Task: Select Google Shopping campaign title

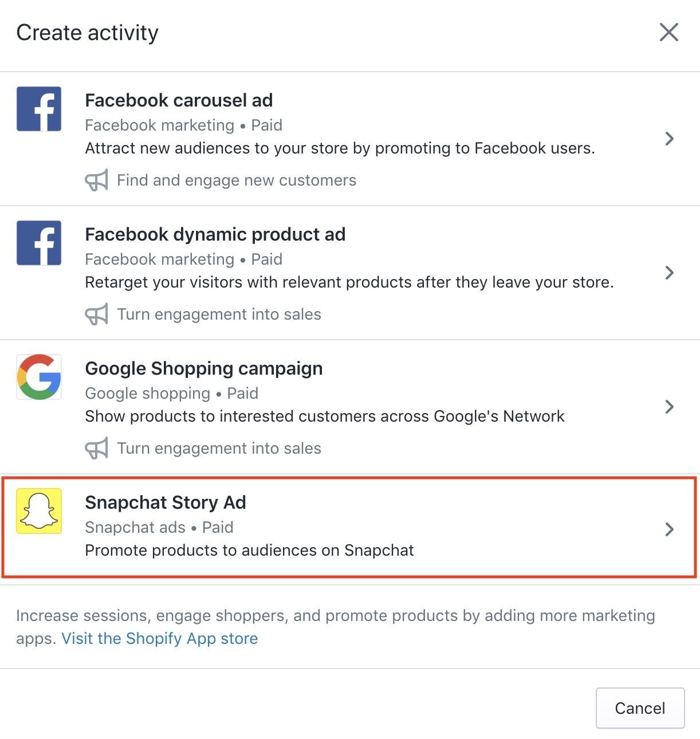Action: 203,368
